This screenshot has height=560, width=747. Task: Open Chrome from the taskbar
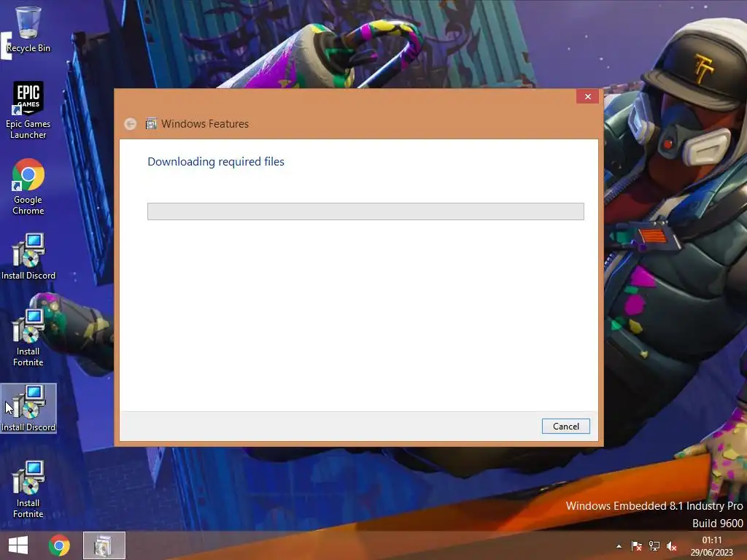(x=59, y=545)
